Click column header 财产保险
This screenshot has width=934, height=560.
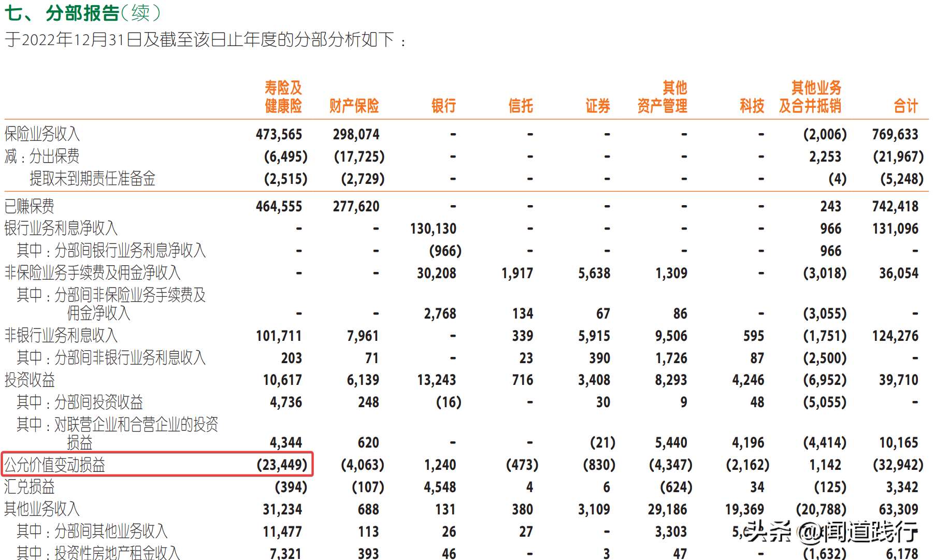coord(354,106)
